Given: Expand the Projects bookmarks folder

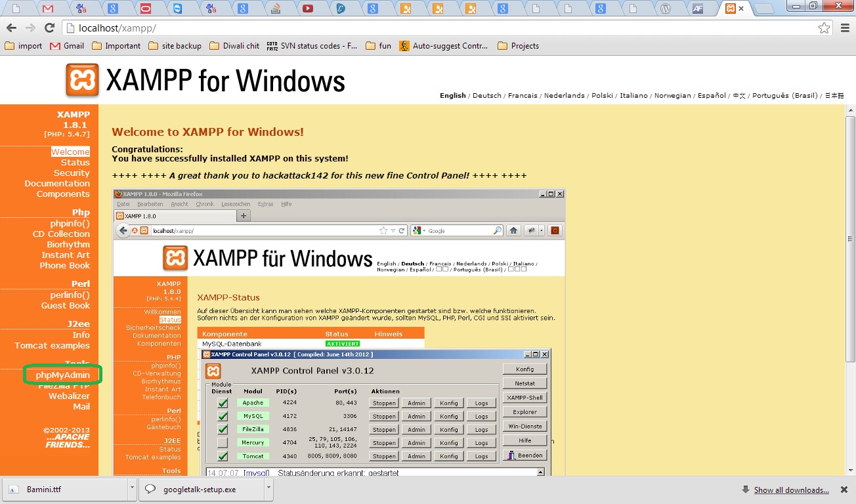Looking at the screenshot, I should (519, 46).
